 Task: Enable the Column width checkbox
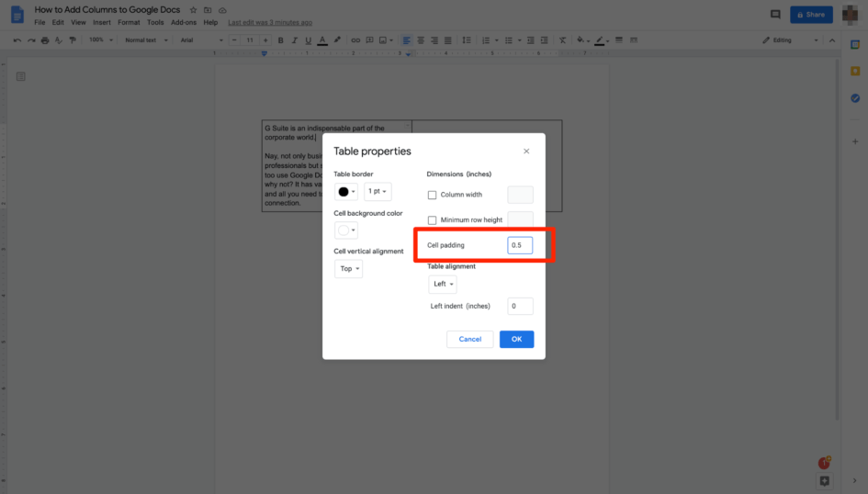432,195
